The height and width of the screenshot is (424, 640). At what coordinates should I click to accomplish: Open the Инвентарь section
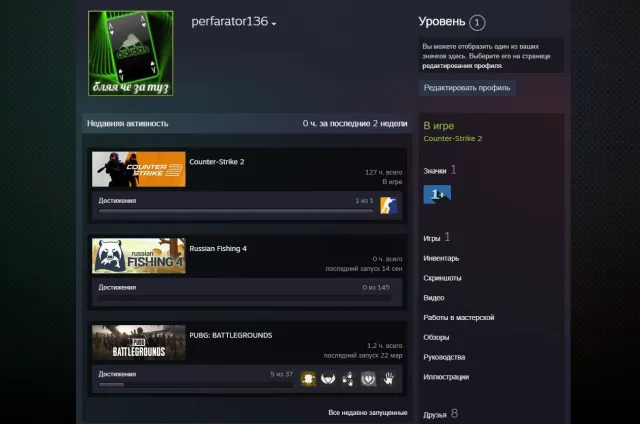(441, 258)
